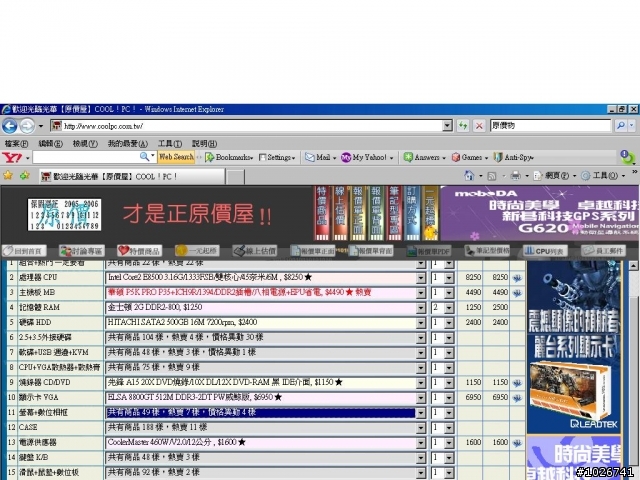
Task: Select the 歡迎光臨光華【原價屋】COOL！PC！ tab
Action: 131,176
